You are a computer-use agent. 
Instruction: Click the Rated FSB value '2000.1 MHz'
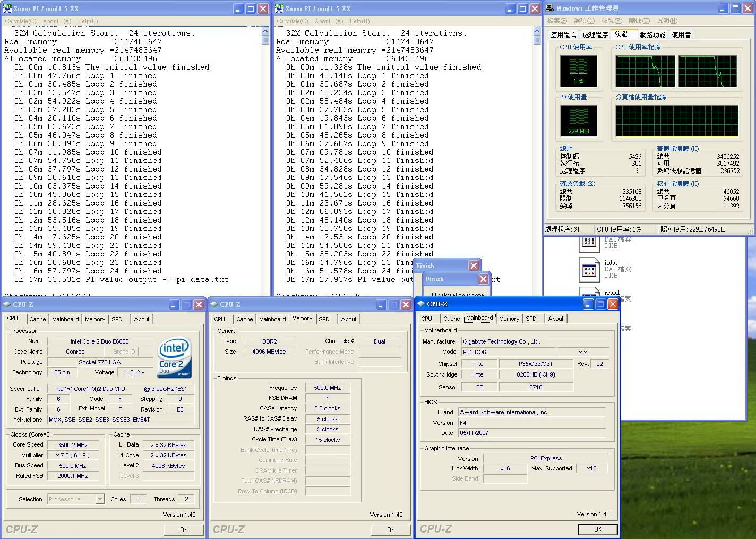73,476
